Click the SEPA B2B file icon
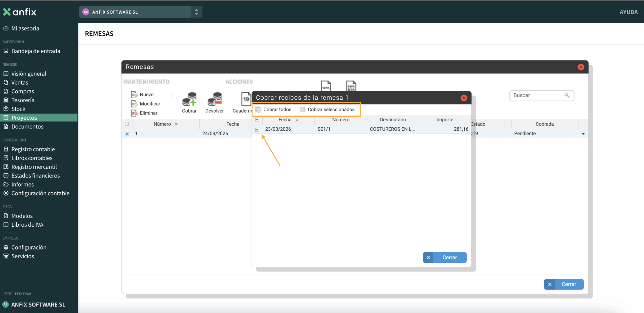 click(351, 86)
